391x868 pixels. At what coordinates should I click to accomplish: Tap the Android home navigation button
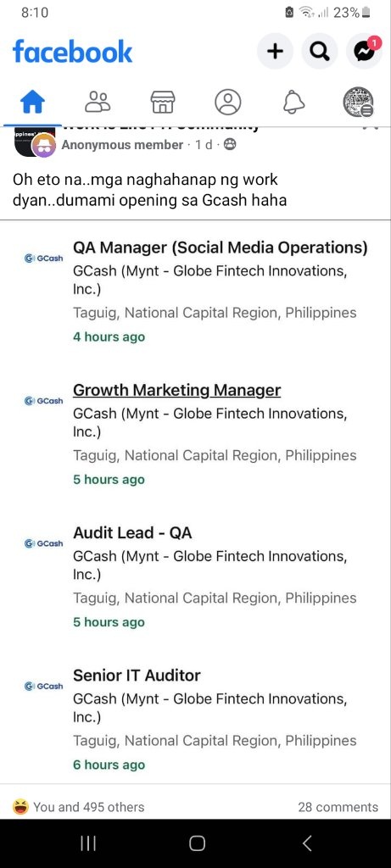[x=197, y=843]
